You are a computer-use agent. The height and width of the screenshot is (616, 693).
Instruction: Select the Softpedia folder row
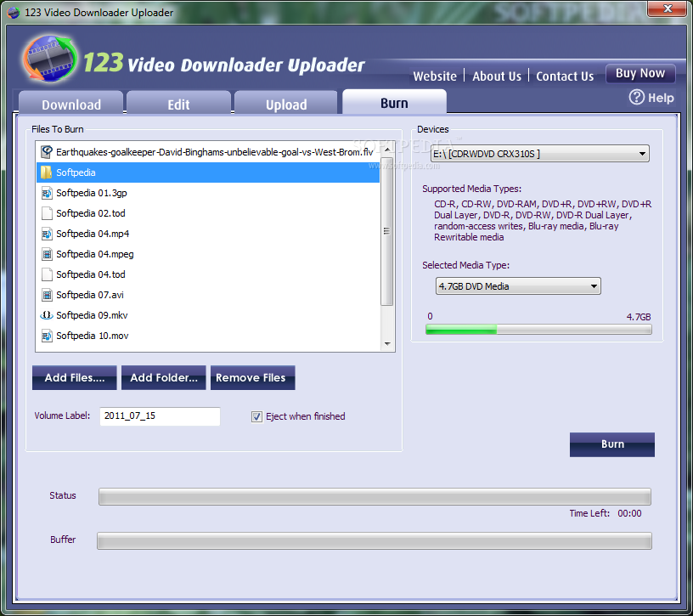pyautogui.click(x=208, y=172)
